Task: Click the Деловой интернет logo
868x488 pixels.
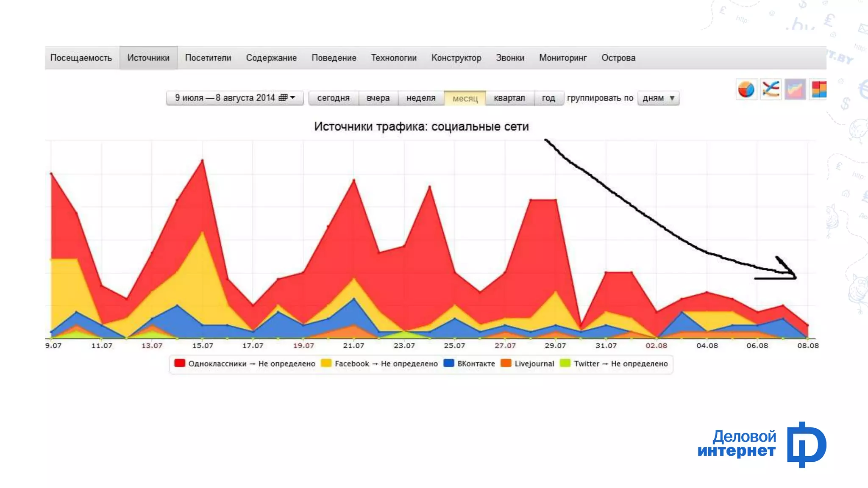Action: point(762,444)
